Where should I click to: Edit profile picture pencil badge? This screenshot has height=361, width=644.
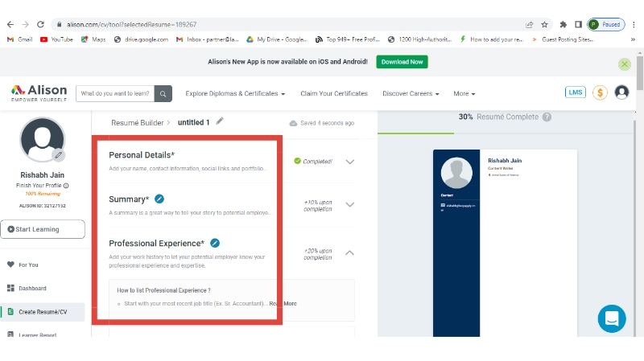pos(59,154)
